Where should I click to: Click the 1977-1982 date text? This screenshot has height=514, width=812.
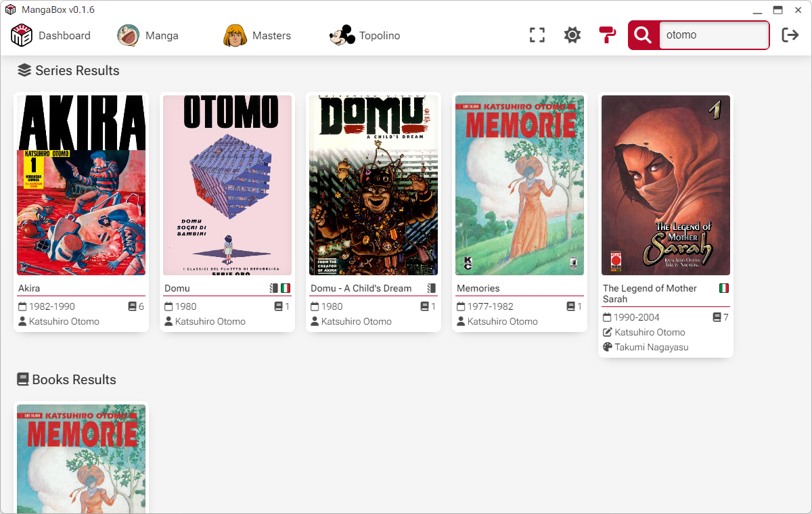tap(490, 306)
